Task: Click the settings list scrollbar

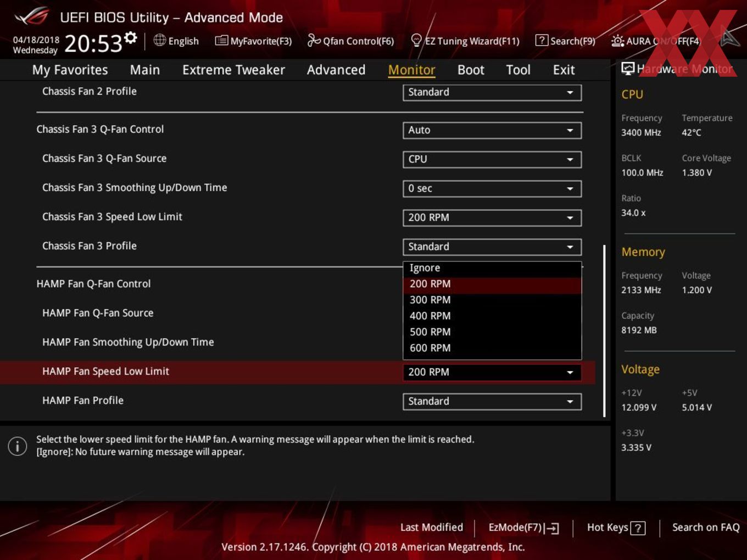Action: (604, 331)
